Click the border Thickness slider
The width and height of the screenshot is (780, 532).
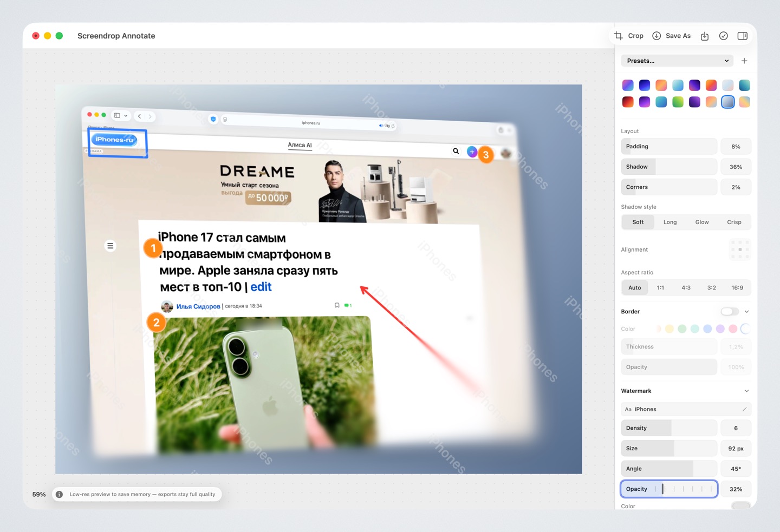tap(669, 346)
